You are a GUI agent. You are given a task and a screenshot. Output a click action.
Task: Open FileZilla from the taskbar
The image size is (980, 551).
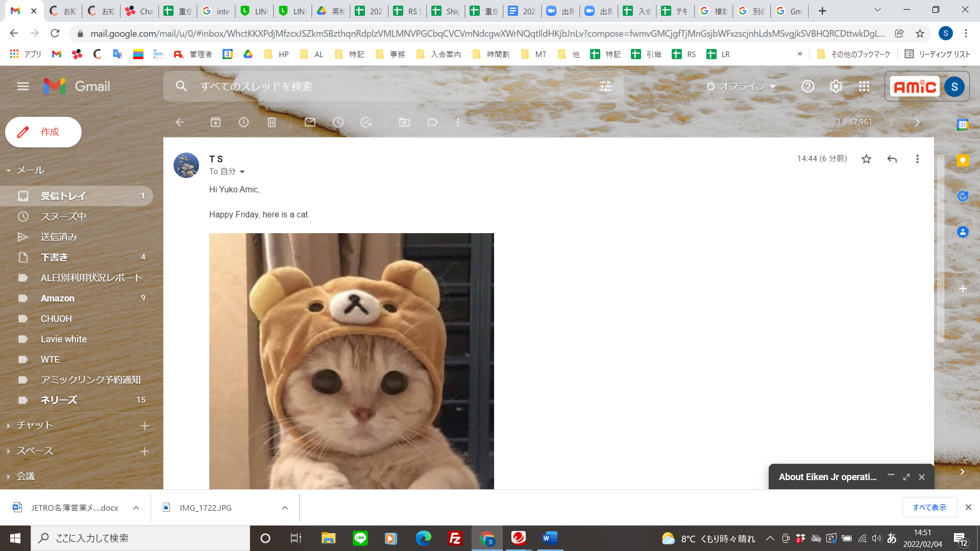click(455, 538)
